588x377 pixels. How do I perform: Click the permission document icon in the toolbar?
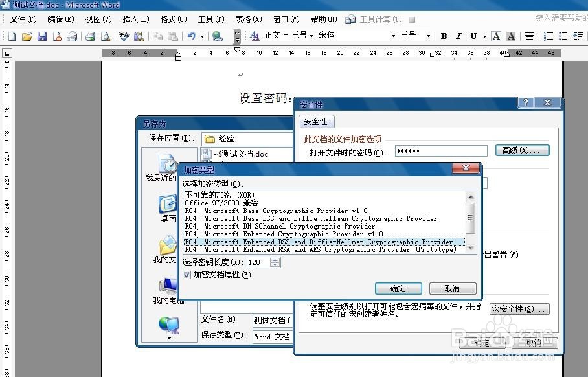(57, 36)
